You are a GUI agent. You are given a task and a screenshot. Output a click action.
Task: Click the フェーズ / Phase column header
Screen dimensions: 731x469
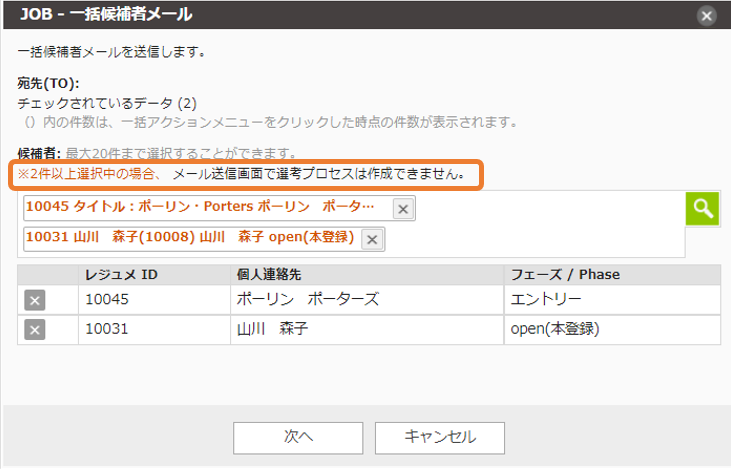[x=612, y=275]
